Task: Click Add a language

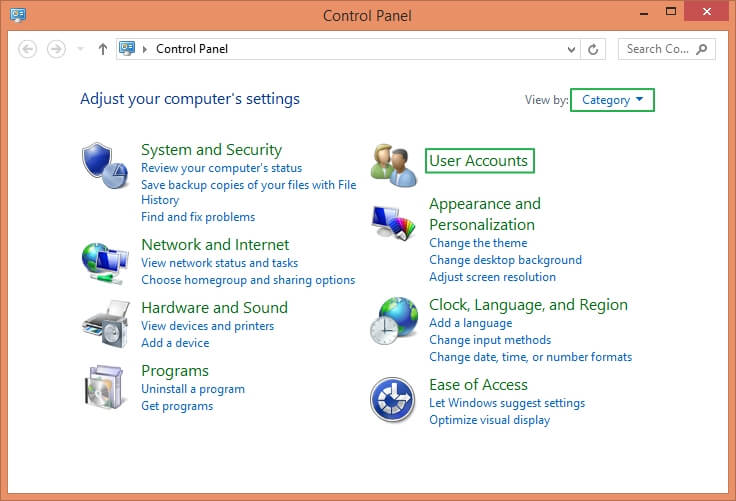Action: [471, 323]
